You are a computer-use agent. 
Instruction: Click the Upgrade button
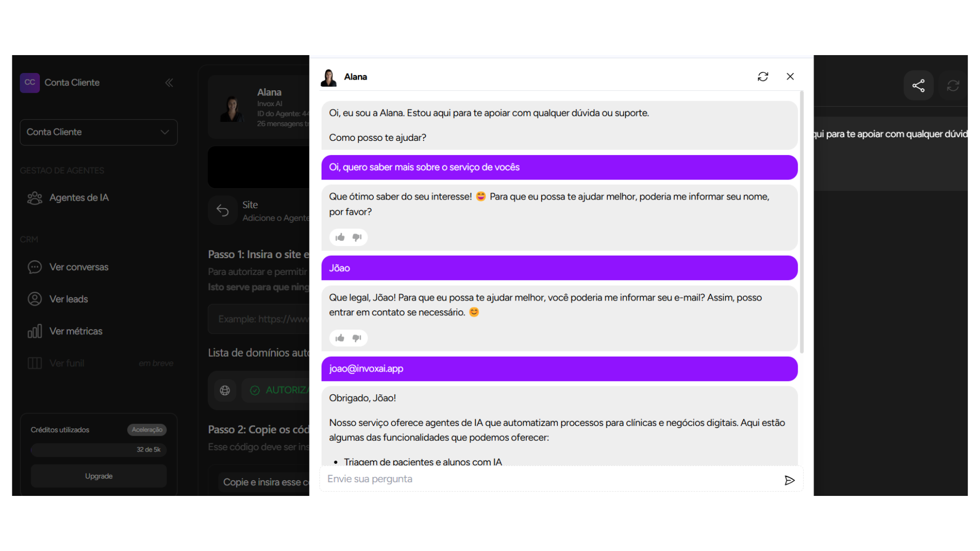click(x=99, y=476)
